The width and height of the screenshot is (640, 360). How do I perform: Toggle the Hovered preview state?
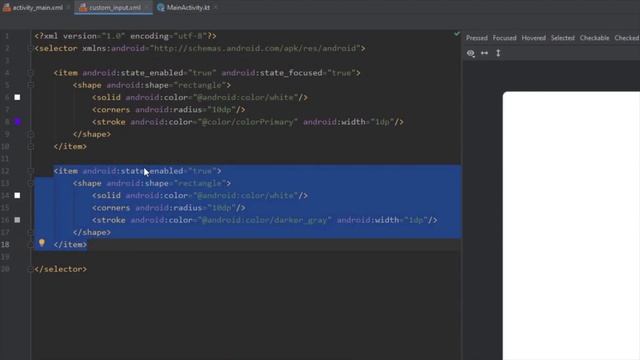coord(533,38)
